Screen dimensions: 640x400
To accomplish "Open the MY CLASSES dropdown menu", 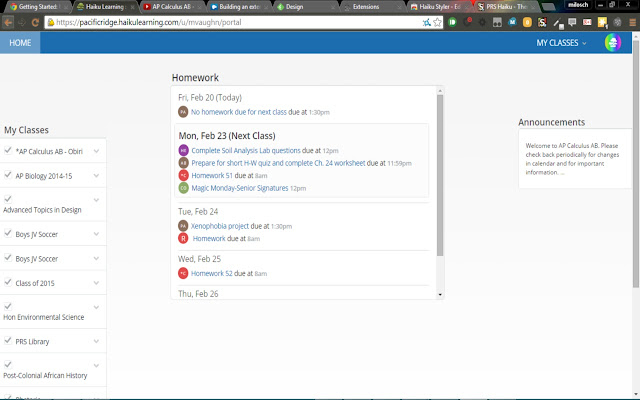I will [x=561, y=43].
